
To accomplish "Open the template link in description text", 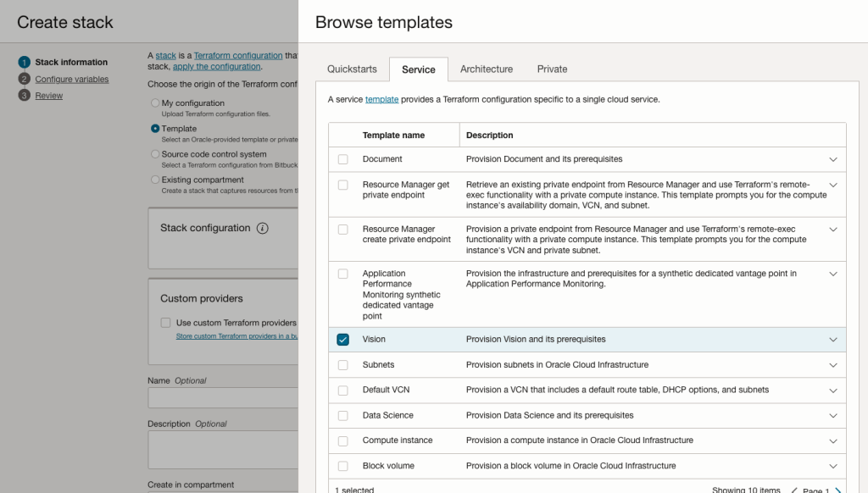I will click(x=381, y=99).
